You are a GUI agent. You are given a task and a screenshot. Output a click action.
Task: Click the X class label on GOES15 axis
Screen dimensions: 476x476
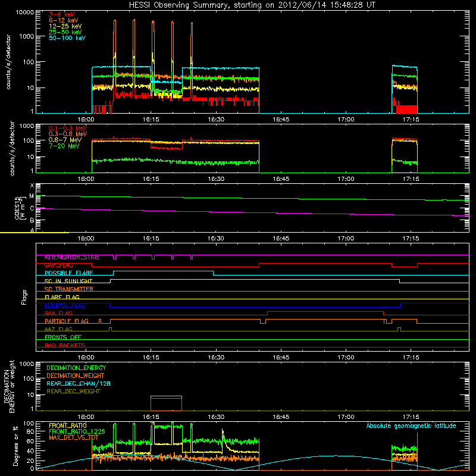32,185
